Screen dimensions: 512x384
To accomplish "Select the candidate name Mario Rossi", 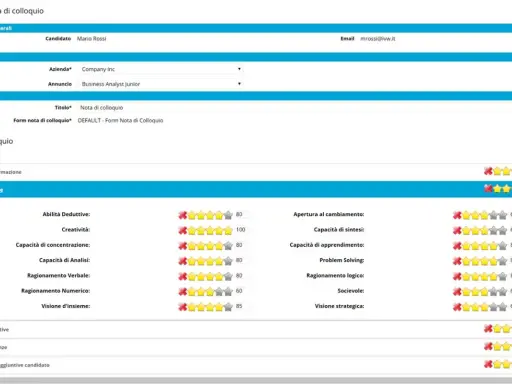I will point(92,39).
